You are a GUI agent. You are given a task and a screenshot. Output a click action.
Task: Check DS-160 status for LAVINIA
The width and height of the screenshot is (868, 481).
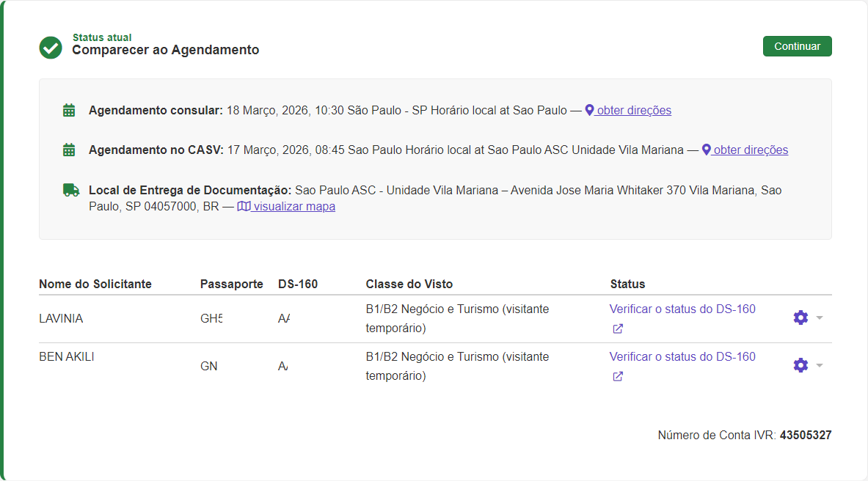point(682,309)
